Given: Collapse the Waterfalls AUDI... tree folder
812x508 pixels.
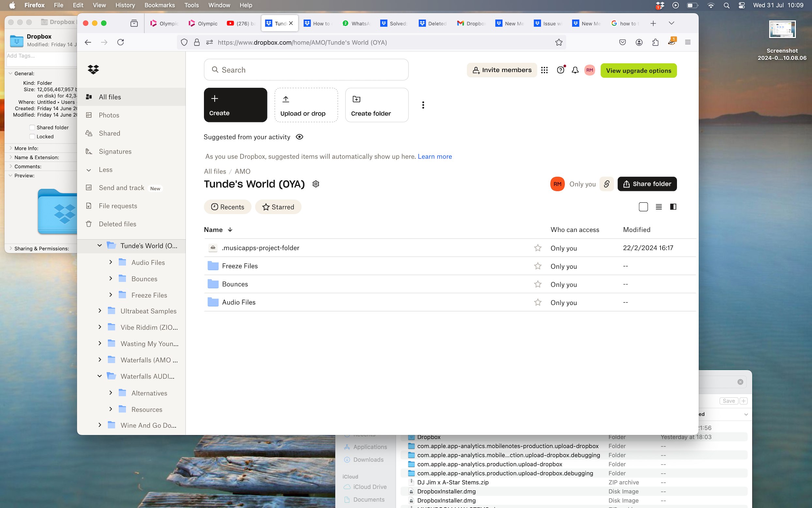Looking at the screenshot, I should pos(100,376).
